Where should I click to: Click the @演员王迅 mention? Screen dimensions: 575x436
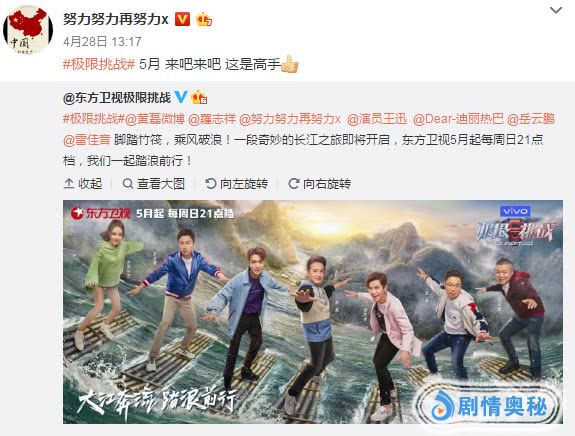[x=377, y=119]
